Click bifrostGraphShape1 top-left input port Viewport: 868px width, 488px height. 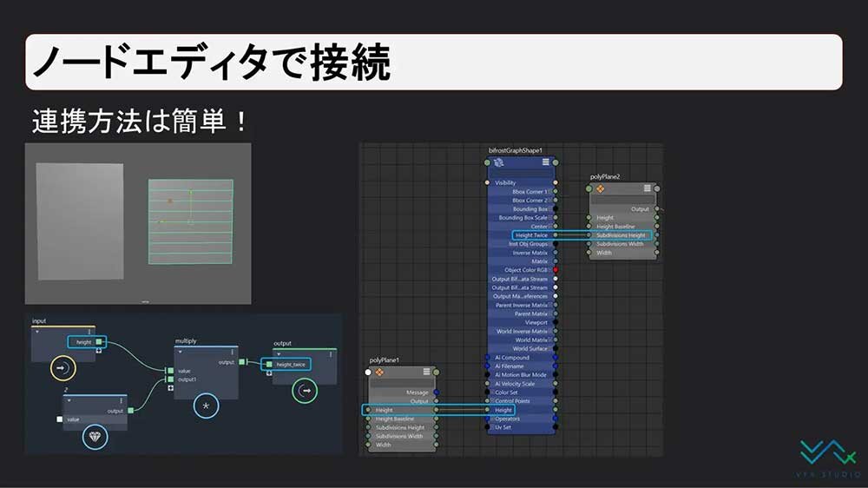(487, 162)
